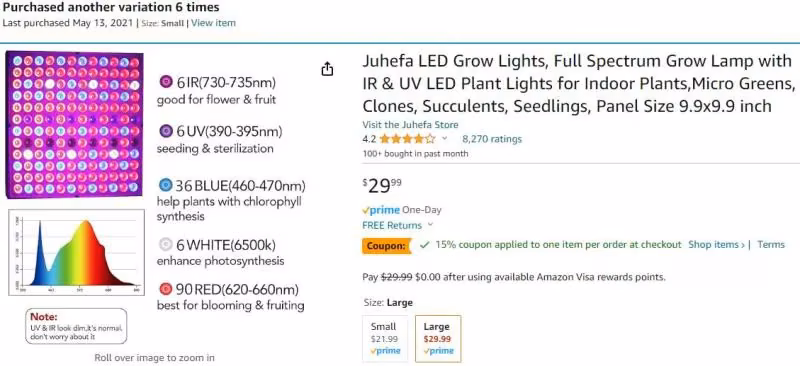Image resolution: width=800 pixels, height=366 pixels.
Task: Open the 8,270 ratings link
Action: (492, 139)
